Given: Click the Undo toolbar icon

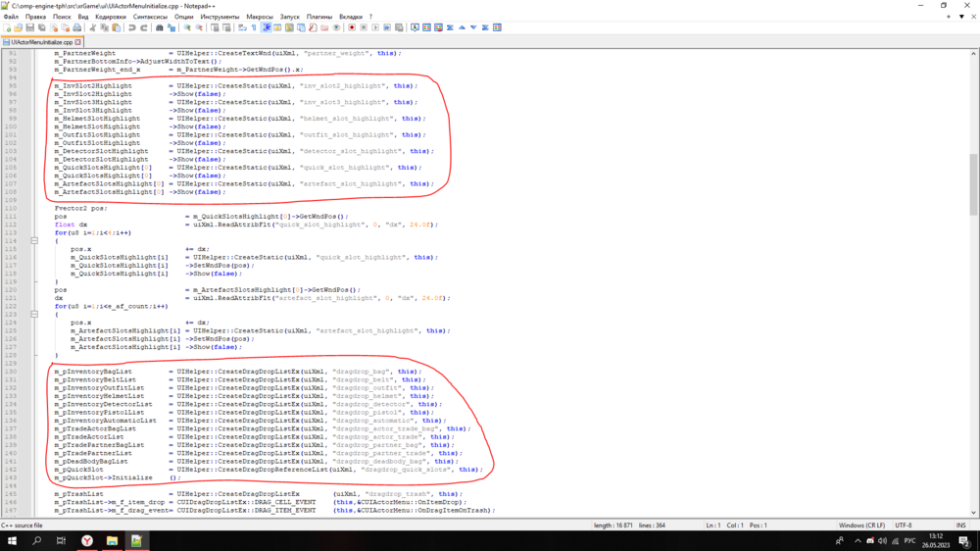Looking at the screenshot, I should (132, 27).
